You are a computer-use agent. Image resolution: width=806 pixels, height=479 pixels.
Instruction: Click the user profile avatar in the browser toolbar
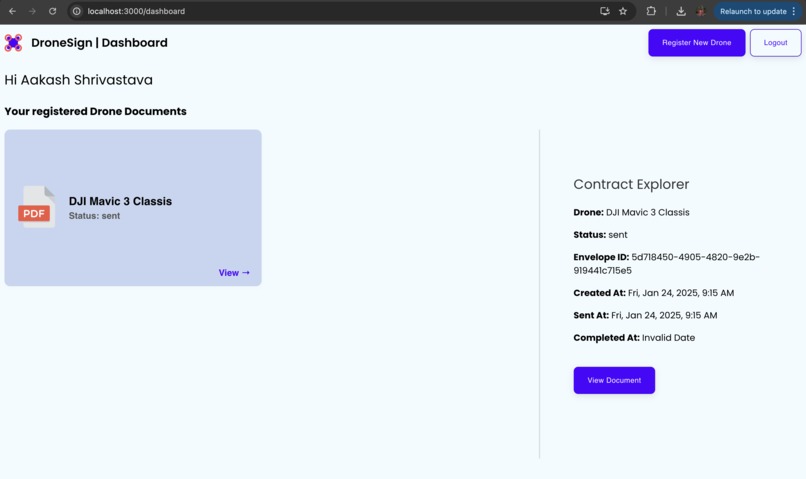(x=700, y=11)
